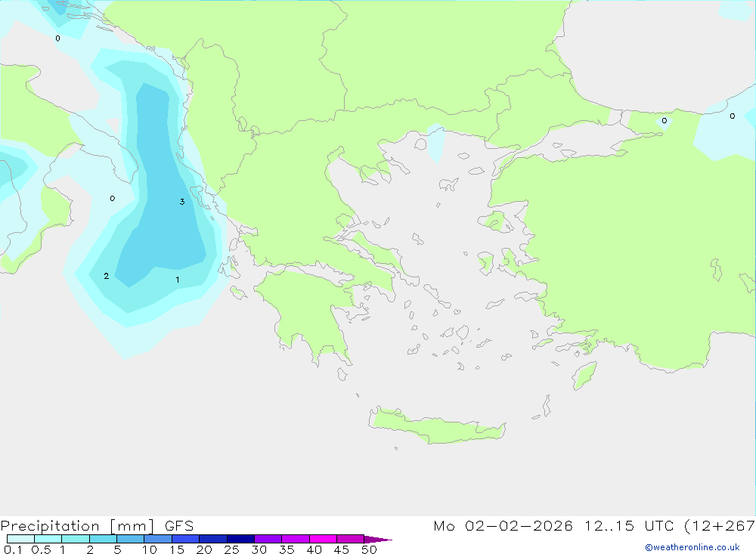Click the legend tick label '0.5'
This screenshot has height=554, width=756.
click(x=41, y=549)
